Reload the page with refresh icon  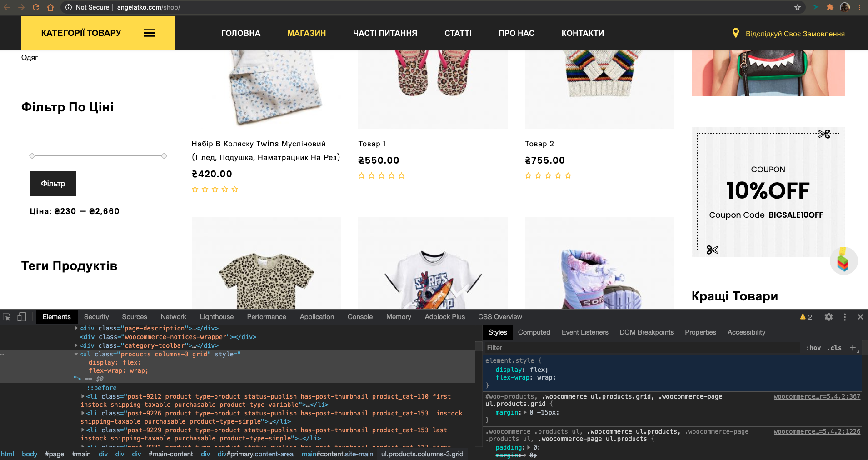point(36,7)
